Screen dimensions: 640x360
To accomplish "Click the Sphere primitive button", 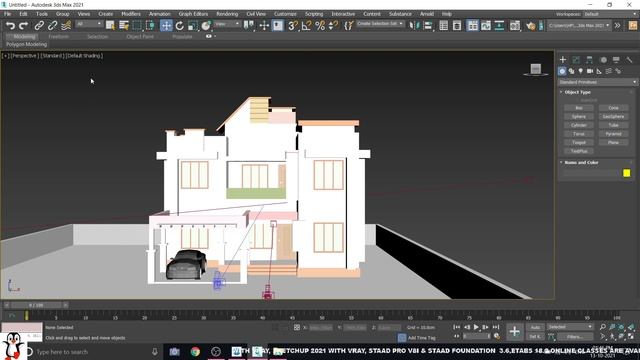I will 579,116.
